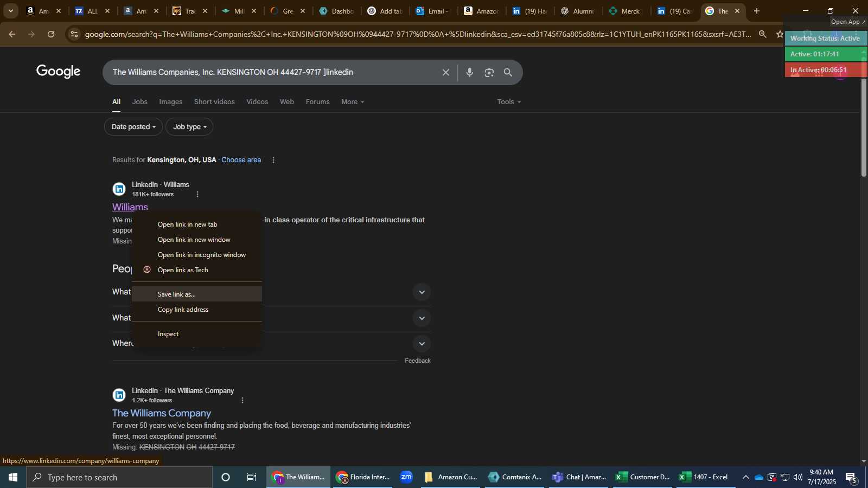868x488 pixels.
Task: Show hidden system tray icons
Action: [745, 477]
